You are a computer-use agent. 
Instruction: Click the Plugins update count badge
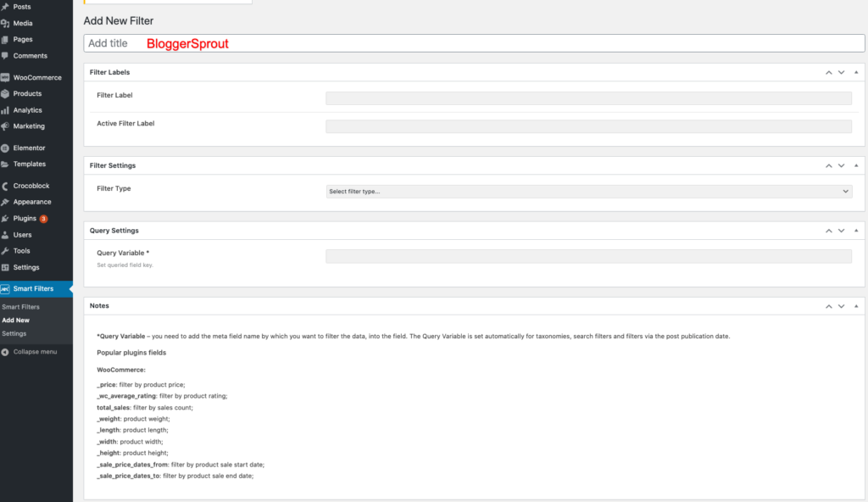tap(43, 219)
